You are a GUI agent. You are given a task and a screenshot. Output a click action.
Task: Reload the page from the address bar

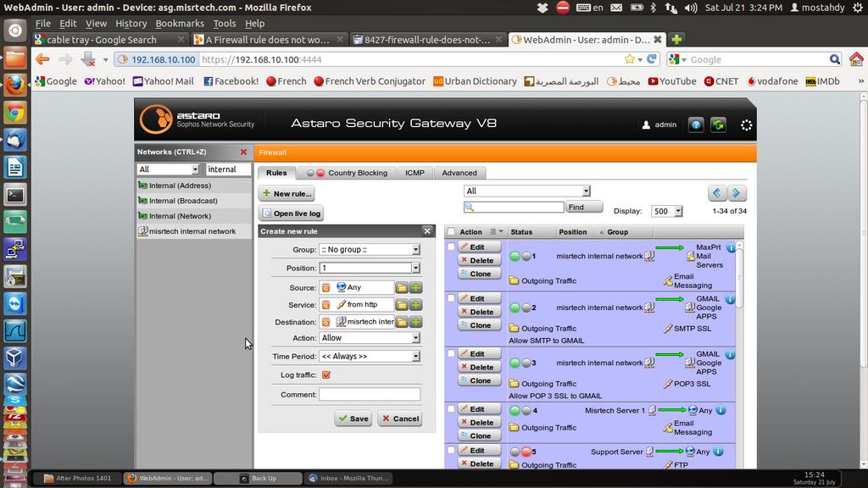pyautogui.click(x=652, y=59)
